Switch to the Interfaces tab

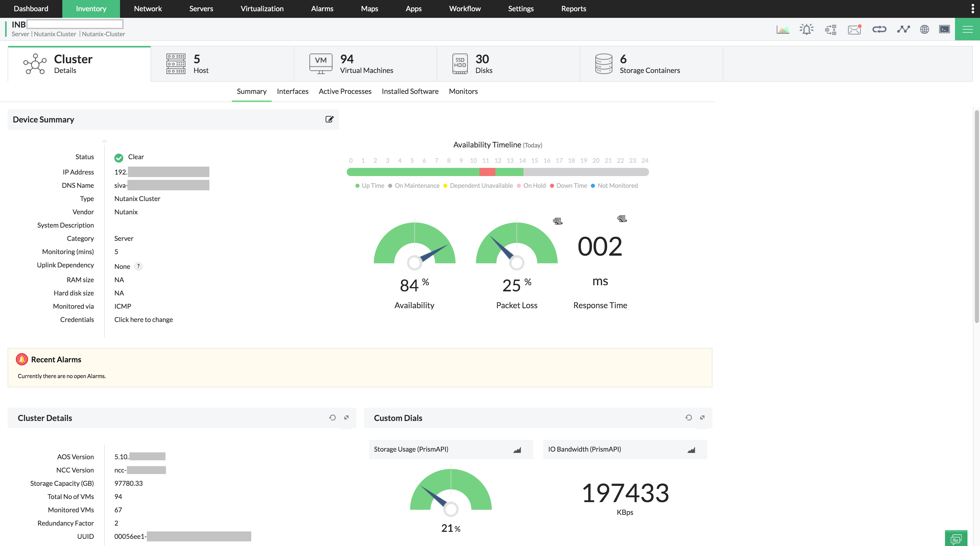293,91
